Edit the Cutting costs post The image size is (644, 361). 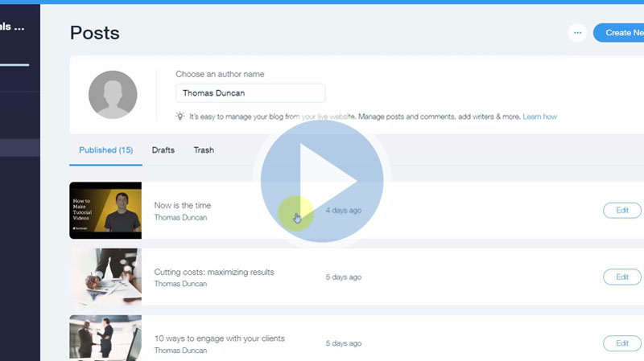pos(622,277)
